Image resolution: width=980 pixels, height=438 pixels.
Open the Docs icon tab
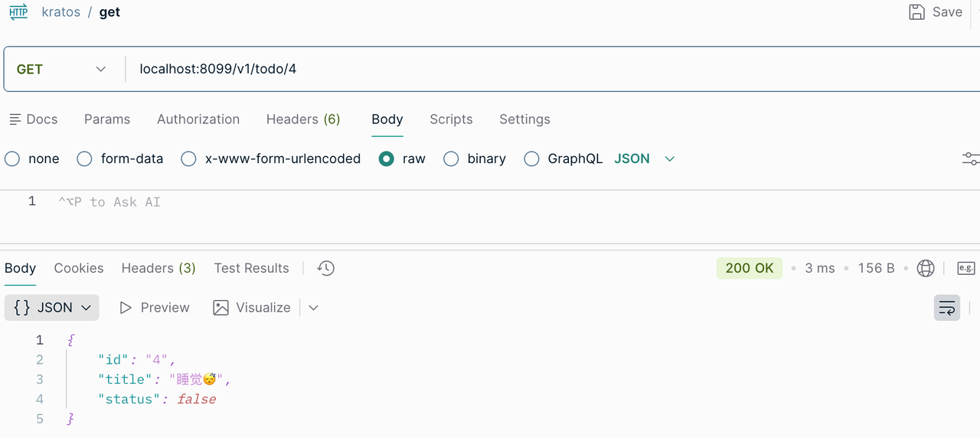click(33, 119)
